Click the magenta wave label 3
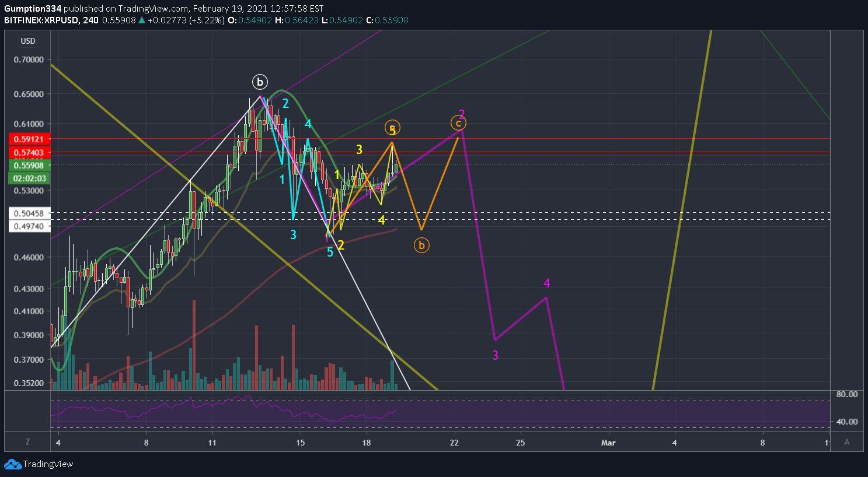 pos(495,355)
